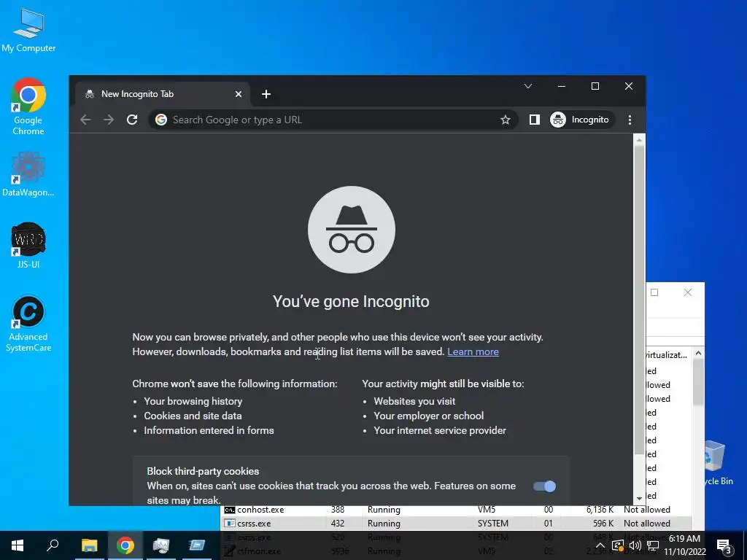The height and width of the screenshot is (560, 747).
Task: Click the Chrome back arrow button
Action: coord(85,120)
